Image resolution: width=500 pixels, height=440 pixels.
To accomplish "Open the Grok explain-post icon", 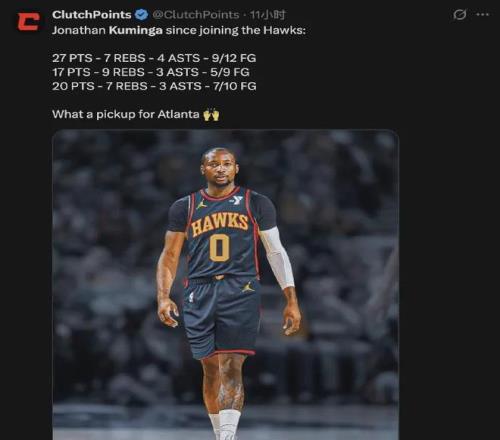I will click(460, 15).
